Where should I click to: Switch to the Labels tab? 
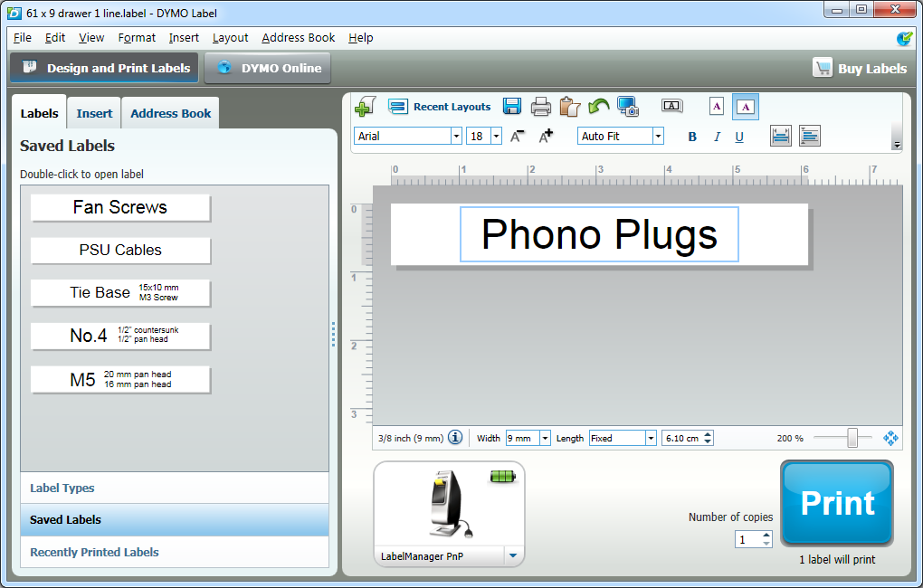click(x=40, y=113)
